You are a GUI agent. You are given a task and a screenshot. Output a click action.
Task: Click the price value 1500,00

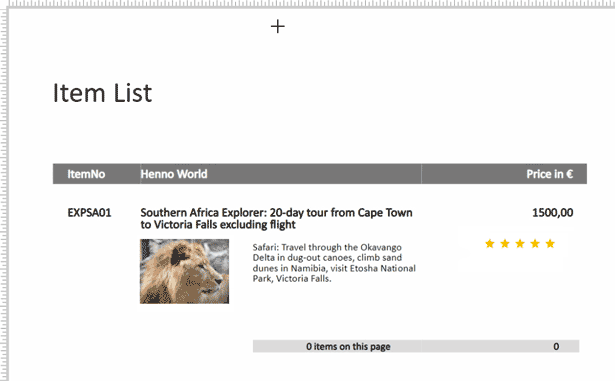tap(552, 213)
